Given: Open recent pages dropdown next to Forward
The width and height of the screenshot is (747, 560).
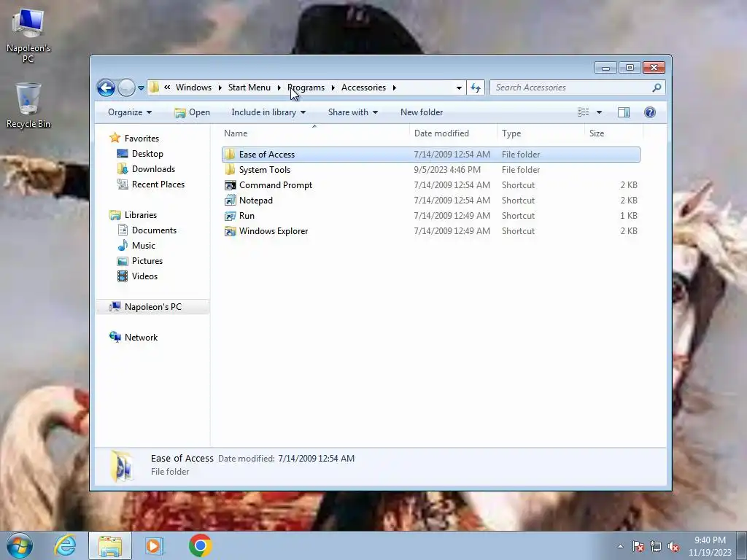Looking at the screenshot, I should pyautogui.click(x=141, y=87).
